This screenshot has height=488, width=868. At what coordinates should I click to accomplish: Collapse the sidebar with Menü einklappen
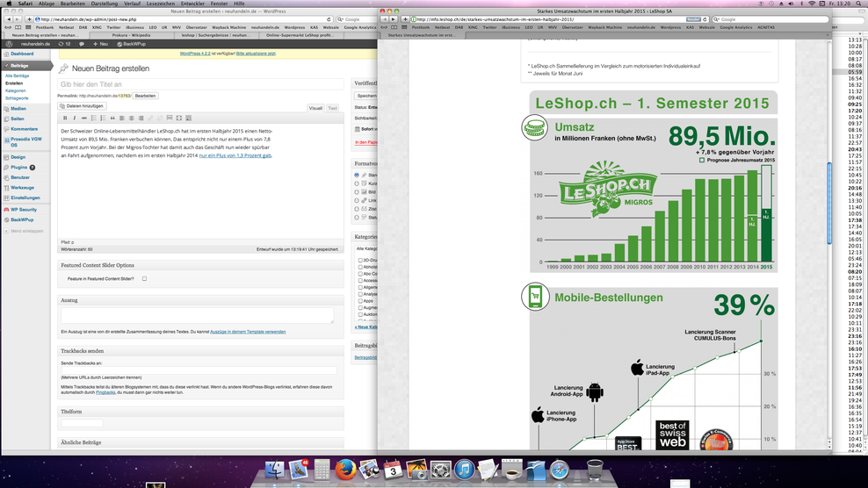coord(24,231)
